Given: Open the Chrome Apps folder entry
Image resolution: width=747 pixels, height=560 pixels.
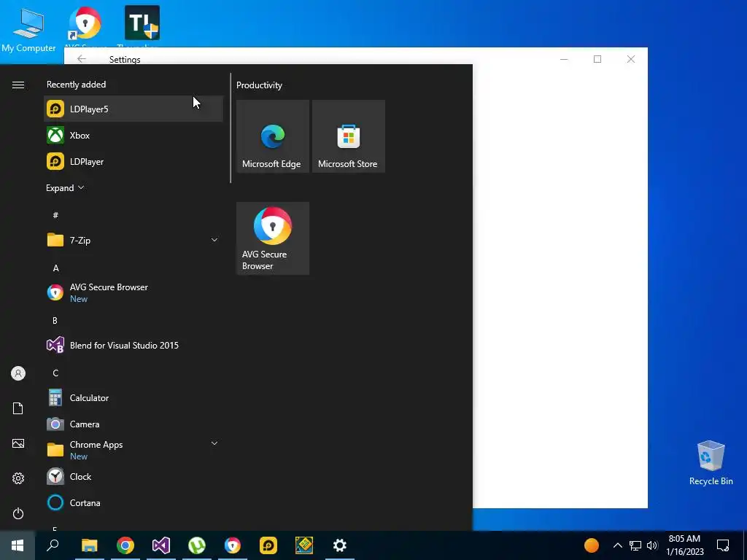Looking at the screenshot, I should pyautogui.click(x=133, y=450).
